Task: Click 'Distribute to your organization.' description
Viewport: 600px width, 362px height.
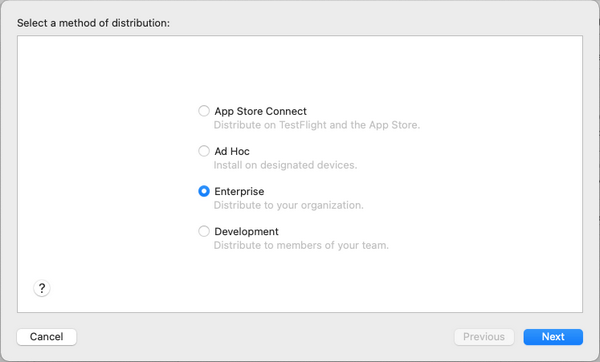Action: (289, 205)
